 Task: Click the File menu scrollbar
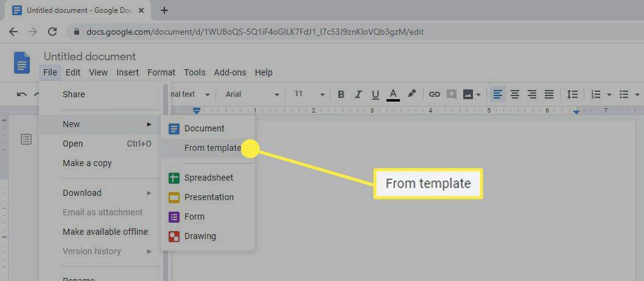pyautogui.click(x=165, y=181)
